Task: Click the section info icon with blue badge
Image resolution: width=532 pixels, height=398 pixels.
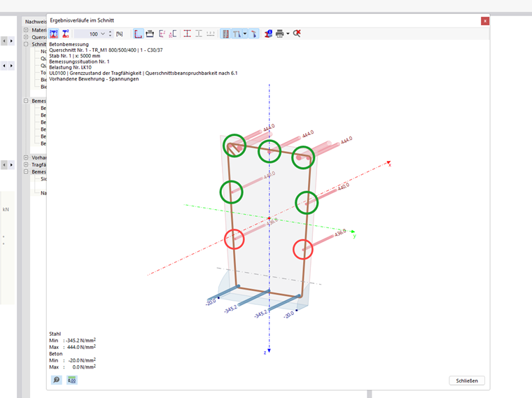Action: [x=268, y=34]
